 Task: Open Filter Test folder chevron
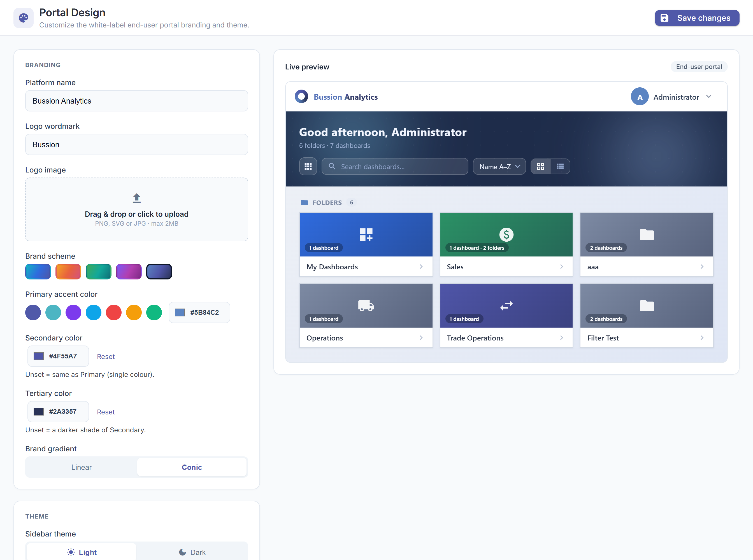coord(702,338)
